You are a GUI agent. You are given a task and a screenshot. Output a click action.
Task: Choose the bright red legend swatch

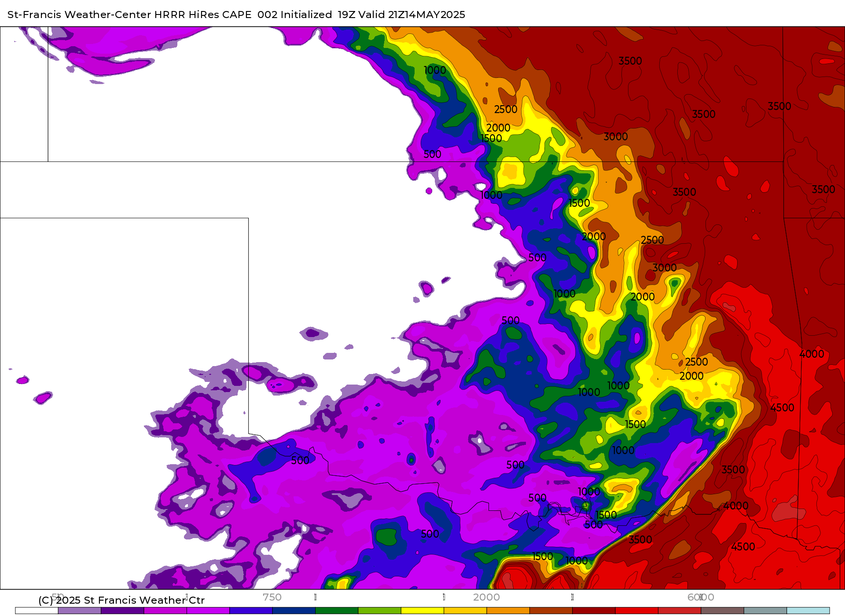636,611
